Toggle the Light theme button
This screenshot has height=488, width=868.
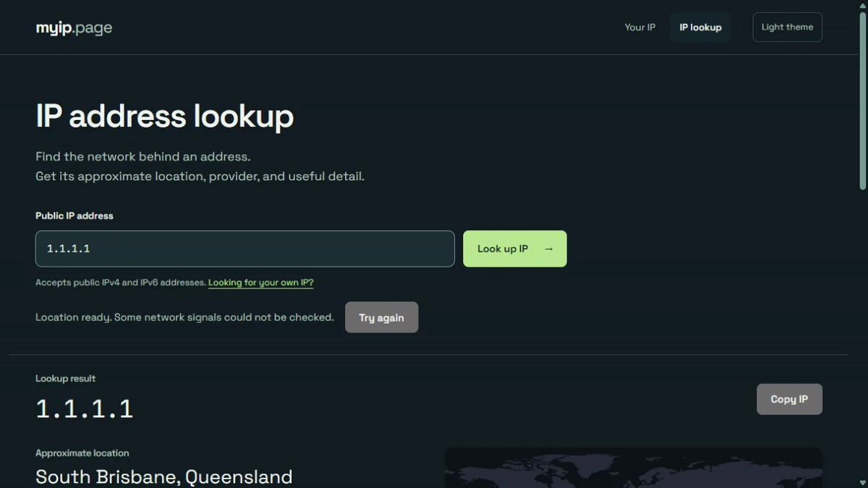[787, 27]
